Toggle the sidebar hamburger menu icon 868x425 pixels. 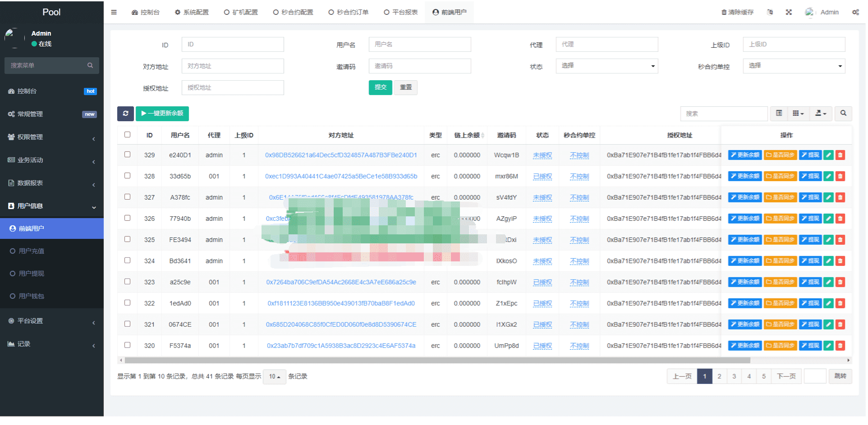coord(114,12)
